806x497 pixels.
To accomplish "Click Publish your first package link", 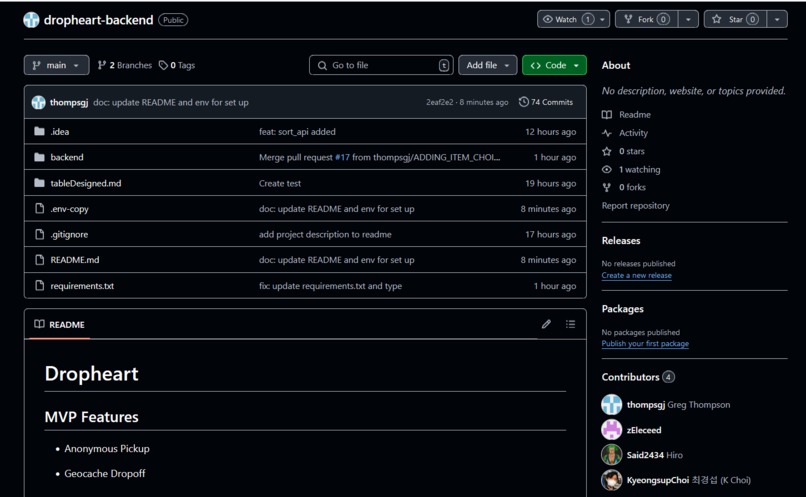I will [x=645, y=344].
